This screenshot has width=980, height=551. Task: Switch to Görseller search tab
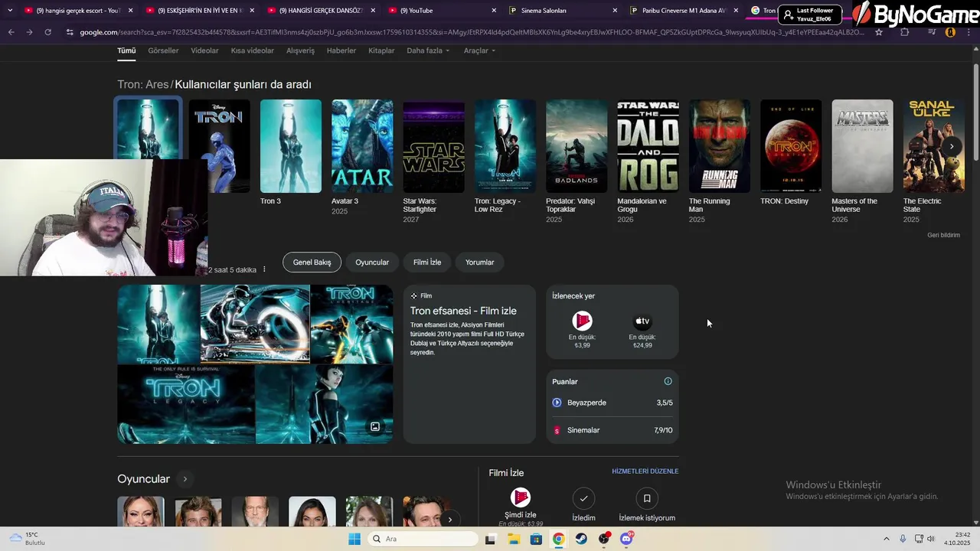(x=163, y=51)
